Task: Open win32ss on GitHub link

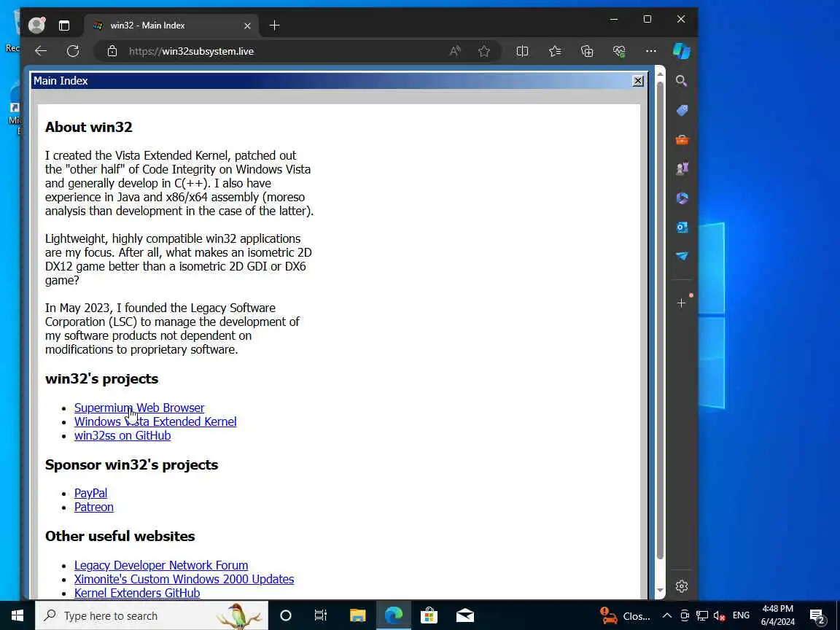Action: (x=122, y=435)
